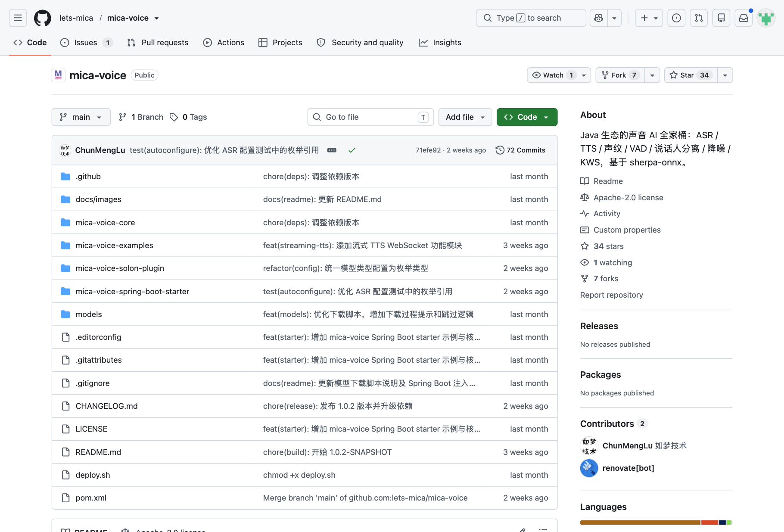This screenshot has height=532, width=784.
Task: Open the main branch selector
Action: point(81,117)
